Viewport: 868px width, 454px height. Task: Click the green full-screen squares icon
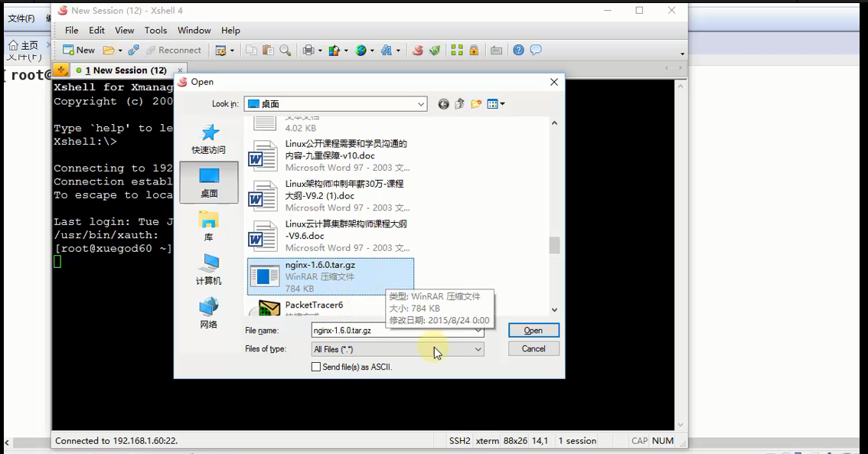coord(457,51)
